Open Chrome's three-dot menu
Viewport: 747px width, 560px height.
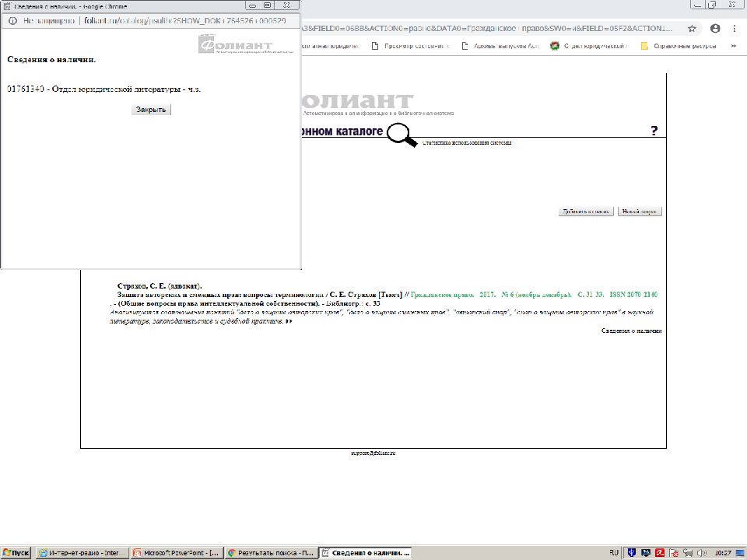pos(736,28)
